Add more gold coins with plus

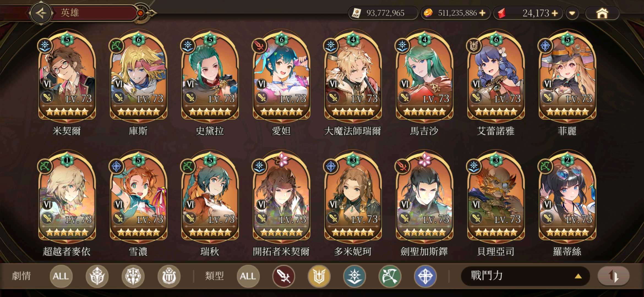[x=482, y=13]
